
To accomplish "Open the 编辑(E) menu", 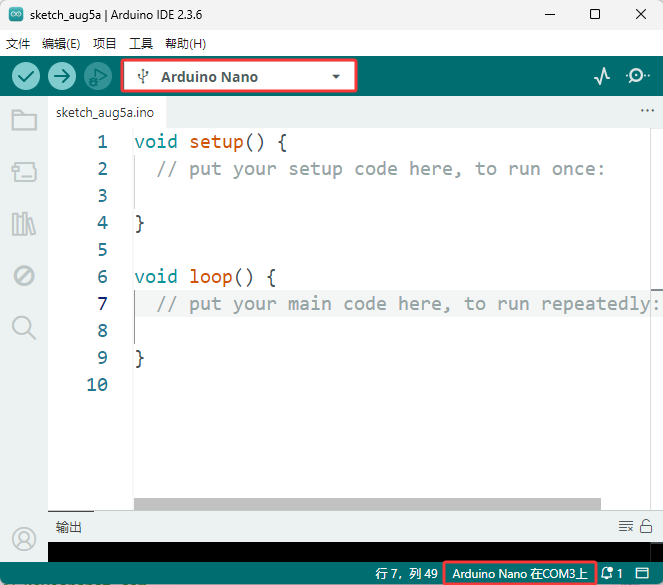I will (61, 44).
